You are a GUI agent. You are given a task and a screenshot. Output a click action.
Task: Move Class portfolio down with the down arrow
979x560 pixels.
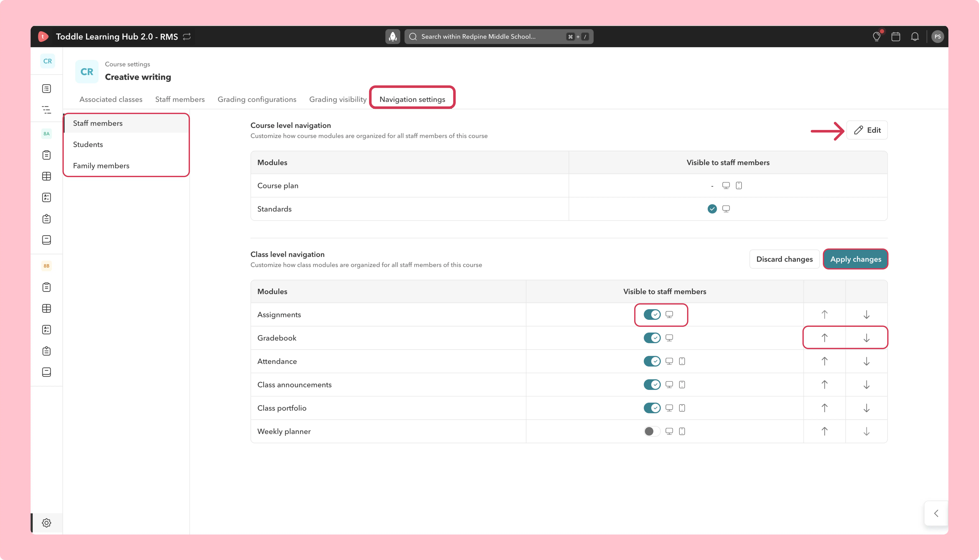(867, 408)
